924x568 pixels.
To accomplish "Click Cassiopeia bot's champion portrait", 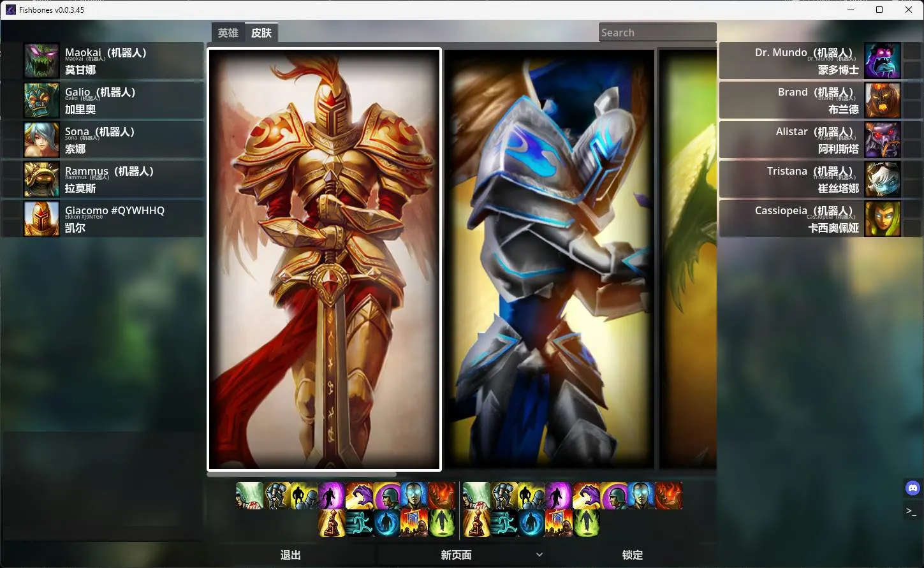I will click(x=883, y=219).
